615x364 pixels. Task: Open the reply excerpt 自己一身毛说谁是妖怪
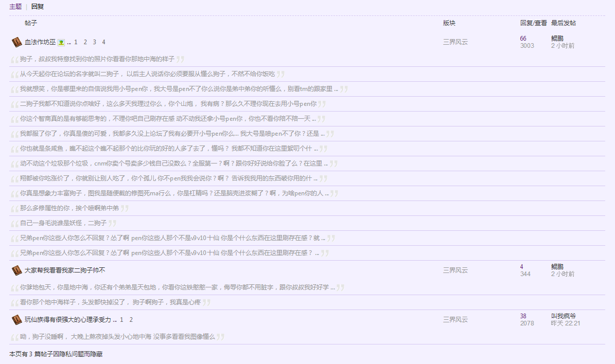[x=63, y=223]
